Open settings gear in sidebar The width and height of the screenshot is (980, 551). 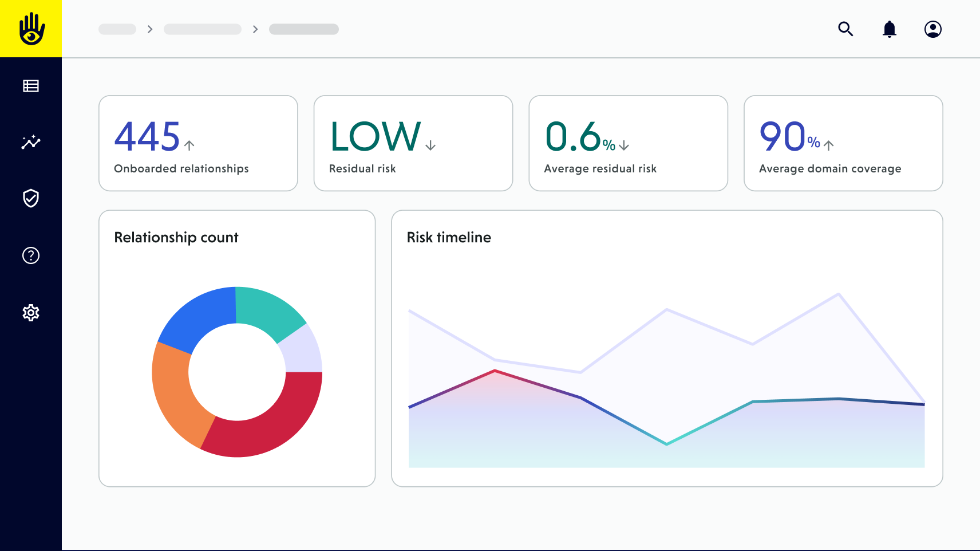31,313
